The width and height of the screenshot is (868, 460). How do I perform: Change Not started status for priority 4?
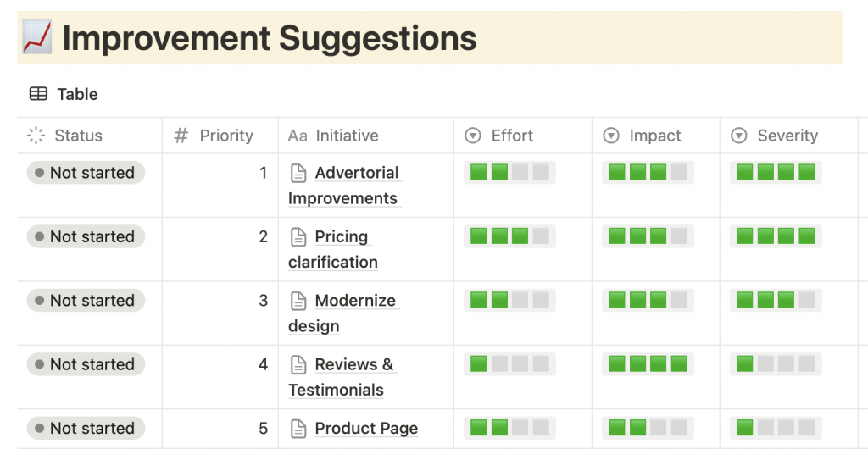pyautogui.click(x=86, y=364)
